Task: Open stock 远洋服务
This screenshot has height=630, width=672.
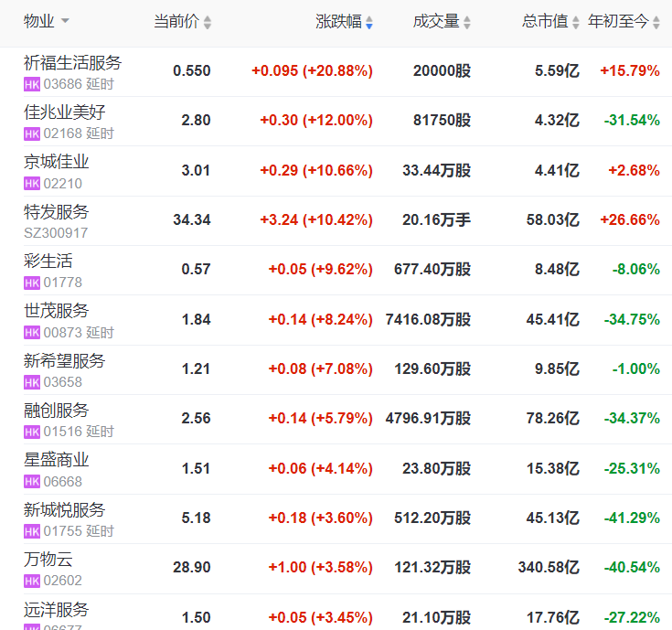Action: pyautogui.click(x=56, y=610)
